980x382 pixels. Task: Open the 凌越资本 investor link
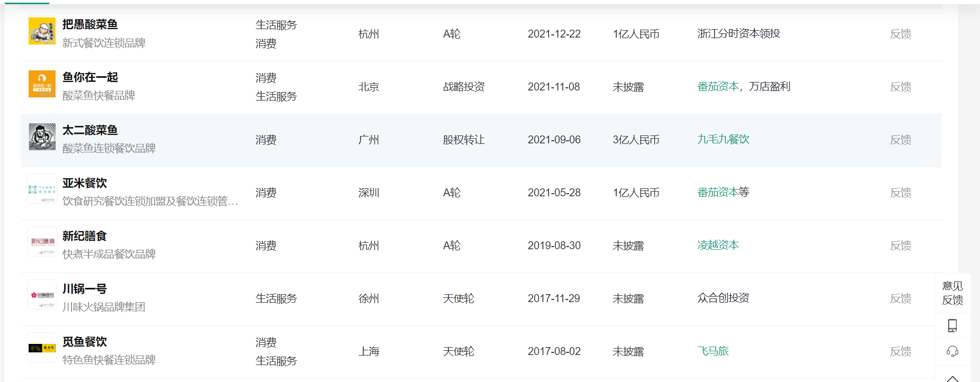(x=718, y=245)
